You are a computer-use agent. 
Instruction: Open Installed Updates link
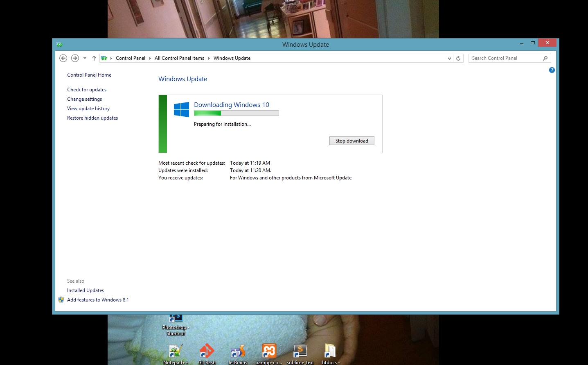pyautogui.click(x=86, y=290)
